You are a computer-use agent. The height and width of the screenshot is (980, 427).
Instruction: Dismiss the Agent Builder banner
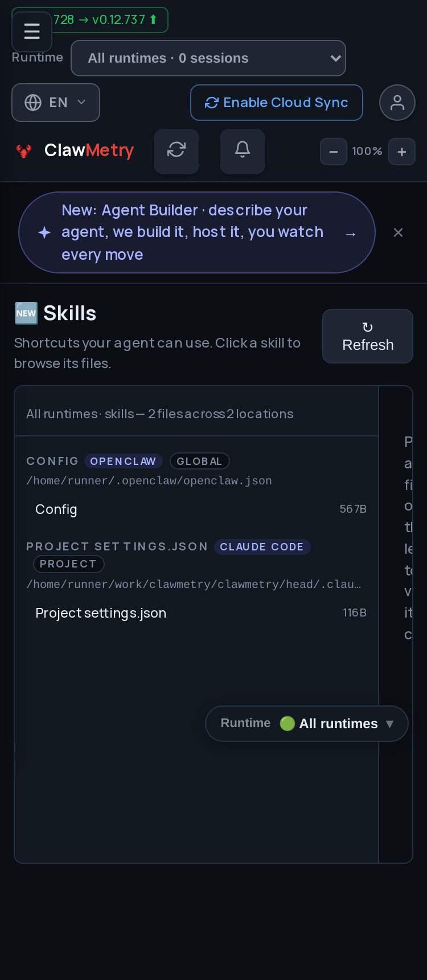(399, 232)
